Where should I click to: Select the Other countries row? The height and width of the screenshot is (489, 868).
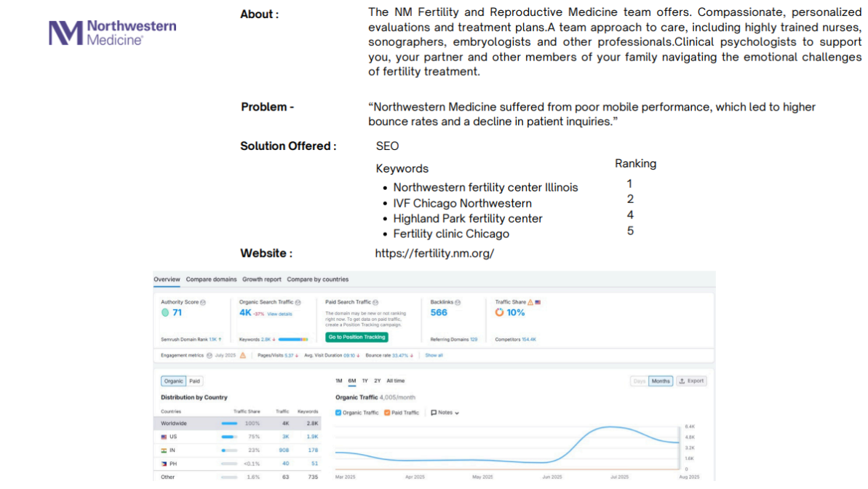tap(237, 477)
